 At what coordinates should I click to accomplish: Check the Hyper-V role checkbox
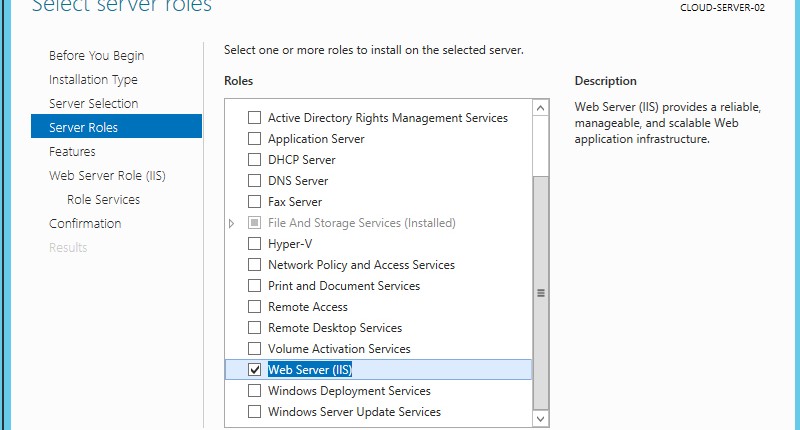point(254,244)
